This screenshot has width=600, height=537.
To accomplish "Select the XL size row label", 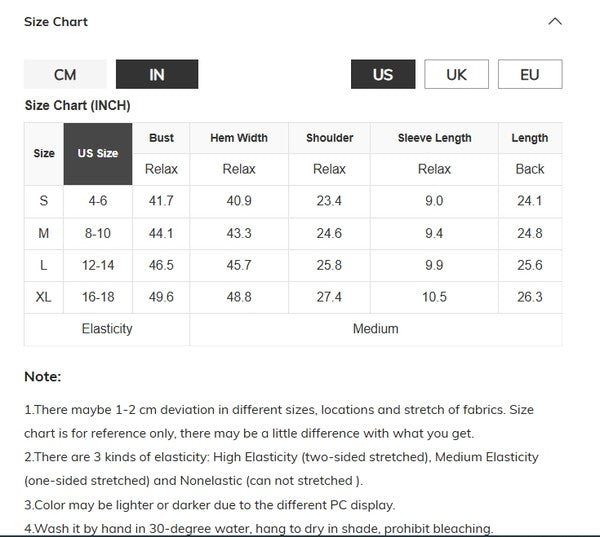I will point(44,297).
